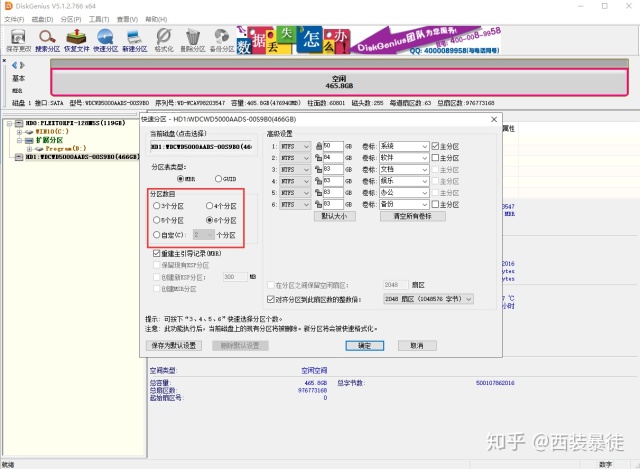Click the partition 1 size input field
Viewport: 640px width, 469px height.
coord(333,146)
